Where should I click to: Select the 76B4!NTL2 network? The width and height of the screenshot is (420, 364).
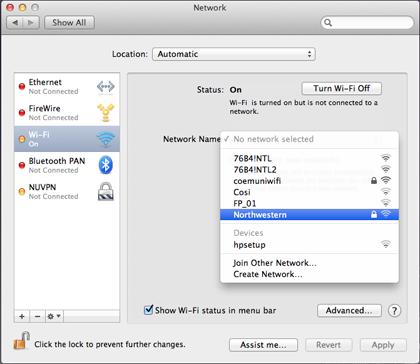click(309, 169)
